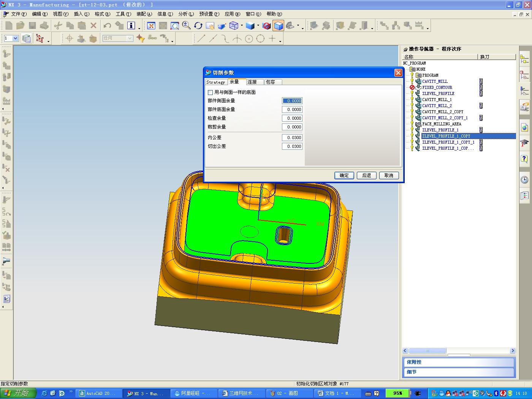This screenshot has height=399, width=532.
Task: Open the 分析(L) menu
Action: 186,14
